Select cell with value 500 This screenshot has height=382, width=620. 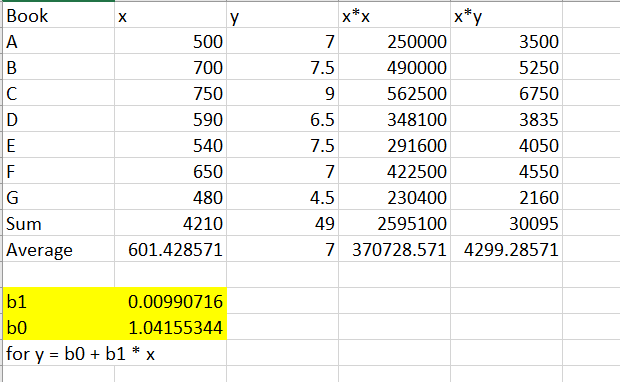[x=170, y=41]
